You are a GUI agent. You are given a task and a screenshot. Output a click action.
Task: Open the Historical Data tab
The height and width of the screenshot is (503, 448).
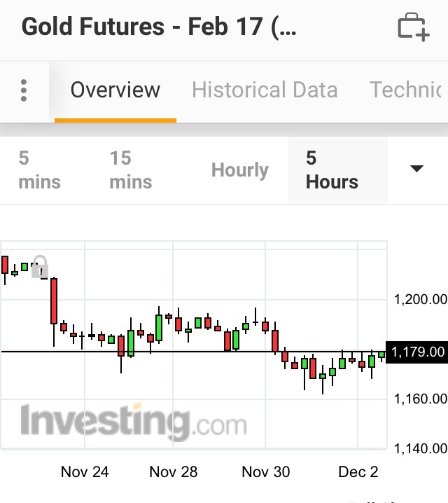[x=265, y=90]
